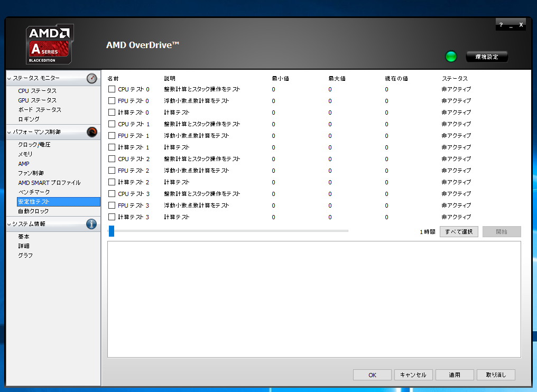Image resolution: width=537 pixels, height=392 pixels.
Task: Open ファン制御 page
Action: (31, 173)
